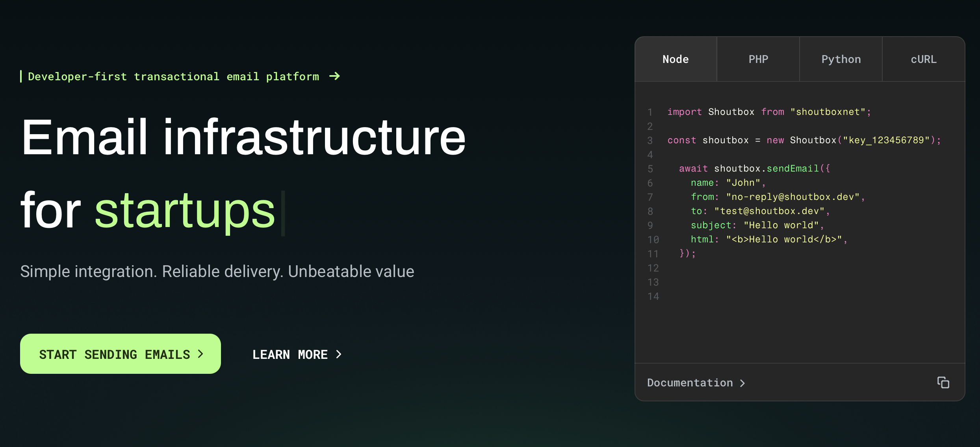Click the to: "test@shoutbox.dev" line
This screenshot has height=447, width=980.
761,211
